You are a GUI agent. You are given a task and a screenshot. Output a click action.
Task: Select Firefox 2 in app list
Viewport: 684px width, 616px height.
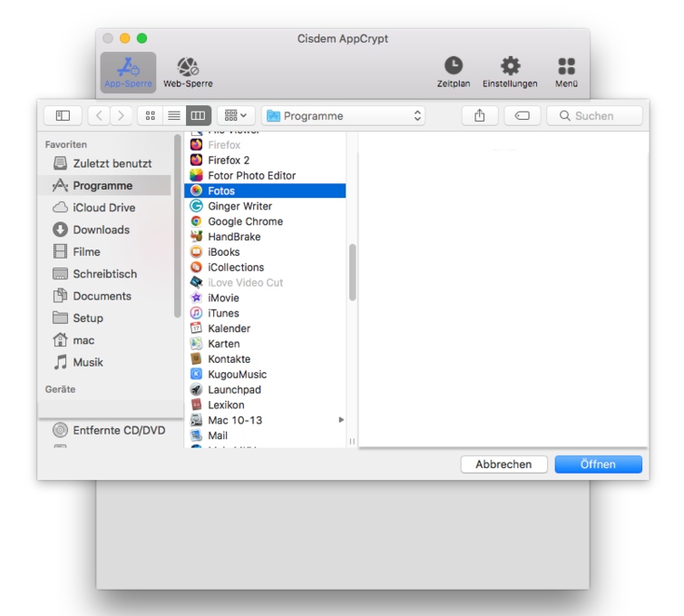[x=265, y=160]
